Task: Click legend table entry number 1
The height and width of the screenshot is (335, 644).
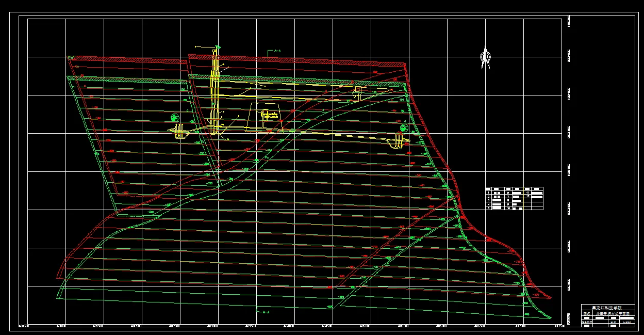Action: pos(488,193)
